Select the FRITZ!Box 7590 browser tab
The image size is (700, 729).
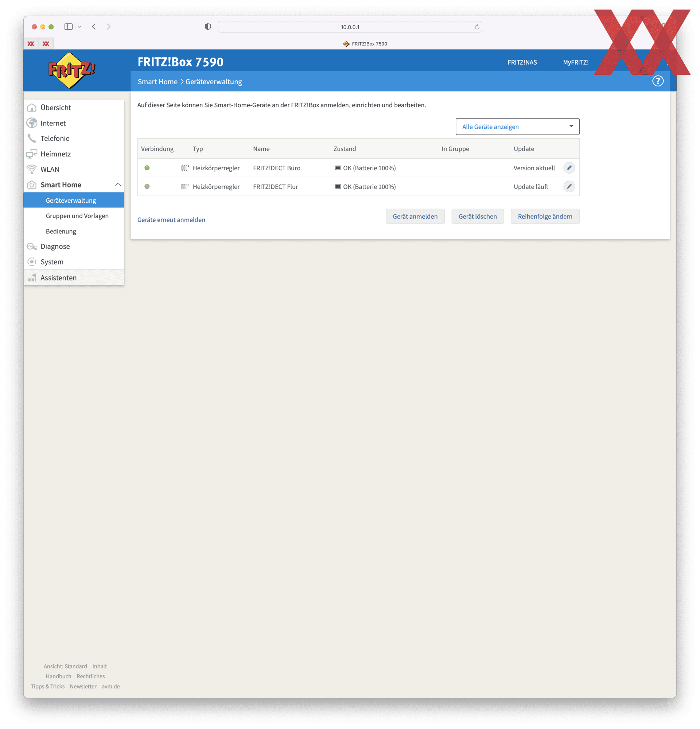[365, 43]
